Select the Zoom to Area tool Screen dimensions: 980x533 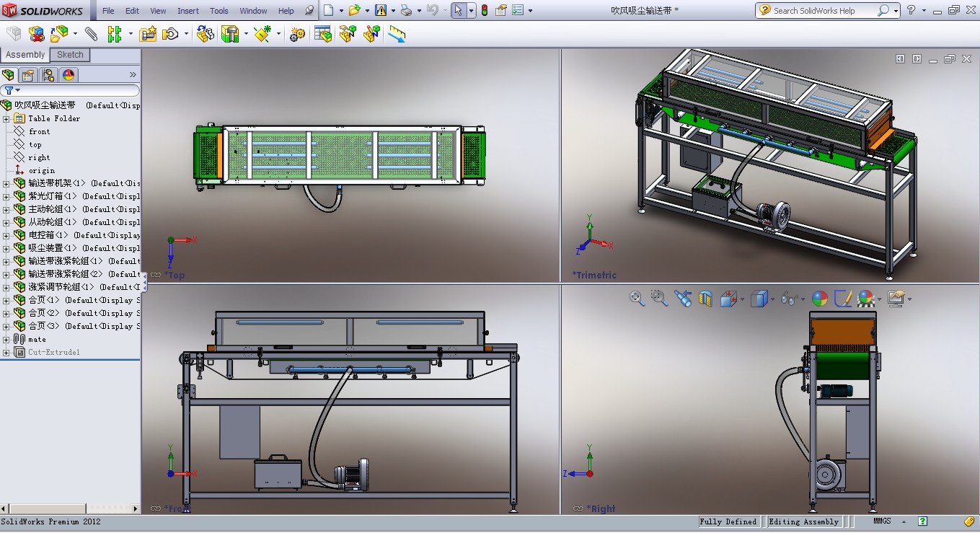point(659,299)
